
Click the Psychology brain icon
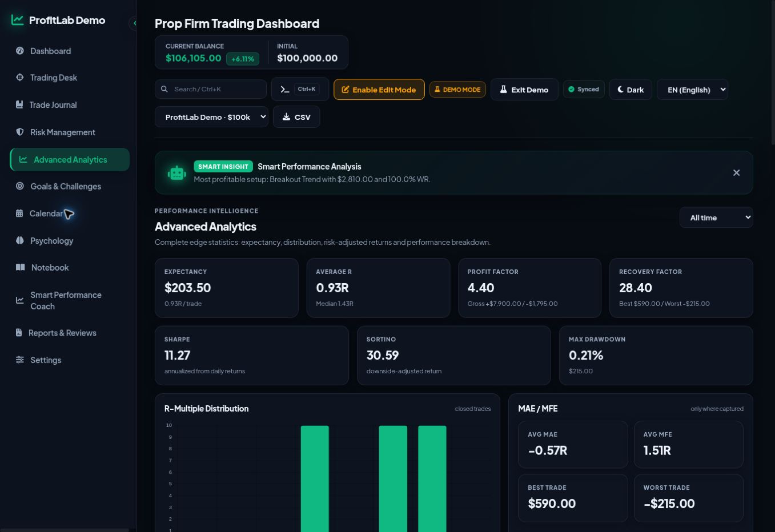point(20,240)
